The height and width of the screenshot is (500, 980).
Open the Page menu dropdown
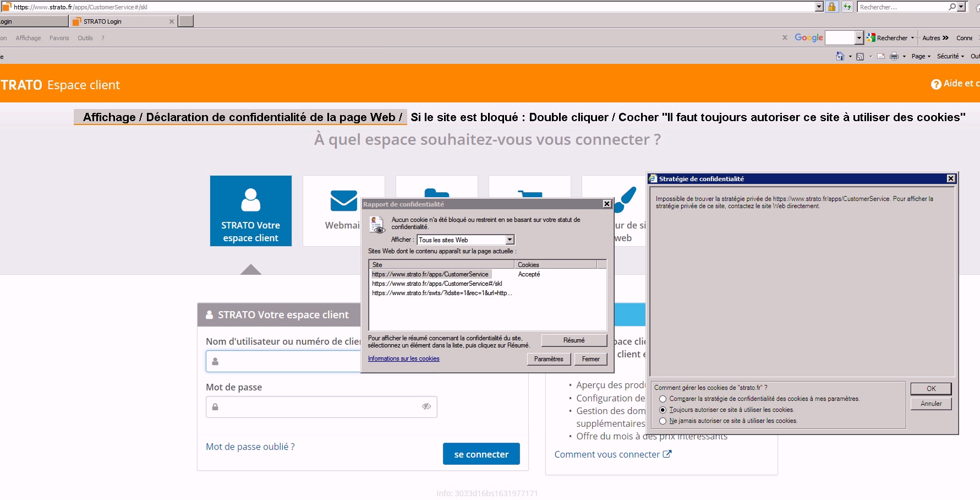921,56
